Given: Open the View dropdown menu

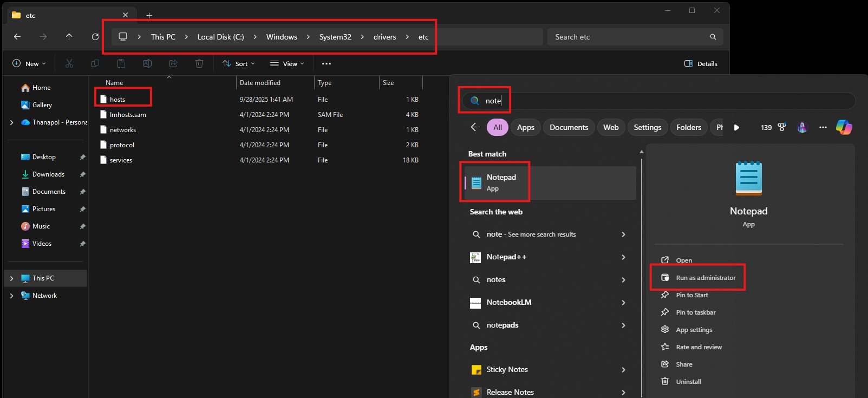Looking at the screenshot, I should (287, 63).
